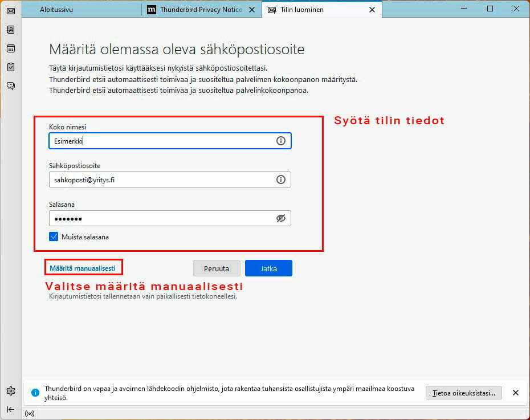Open Settings gear in sidebar
This screenshot has width=530, height=420.
coord(11,391)
